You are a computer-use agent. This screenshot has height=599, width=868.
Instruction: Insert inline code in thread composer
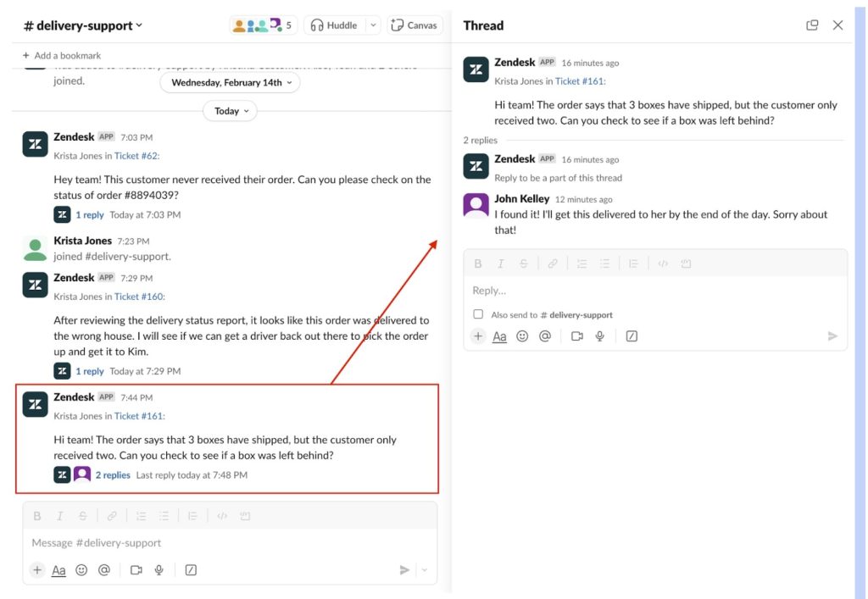[x=663, y=263]
